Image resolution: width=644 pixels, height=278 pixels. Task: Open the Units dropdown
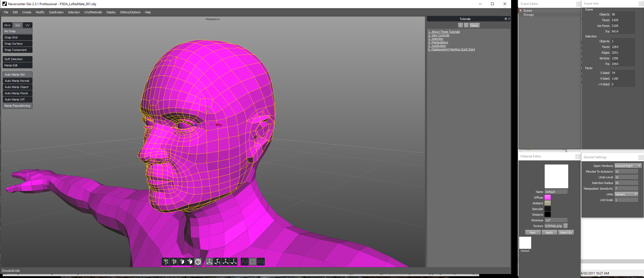(x=626, y=194)
